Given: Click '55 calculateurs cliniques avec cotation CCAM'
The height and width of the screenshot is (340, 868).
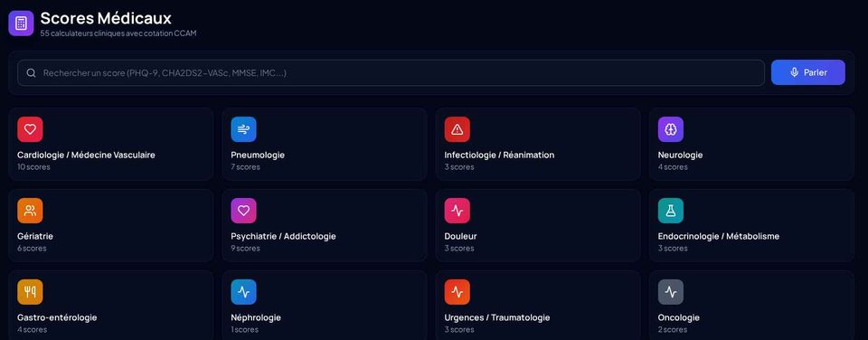Looking at the screenshot, I should [118, 33].
